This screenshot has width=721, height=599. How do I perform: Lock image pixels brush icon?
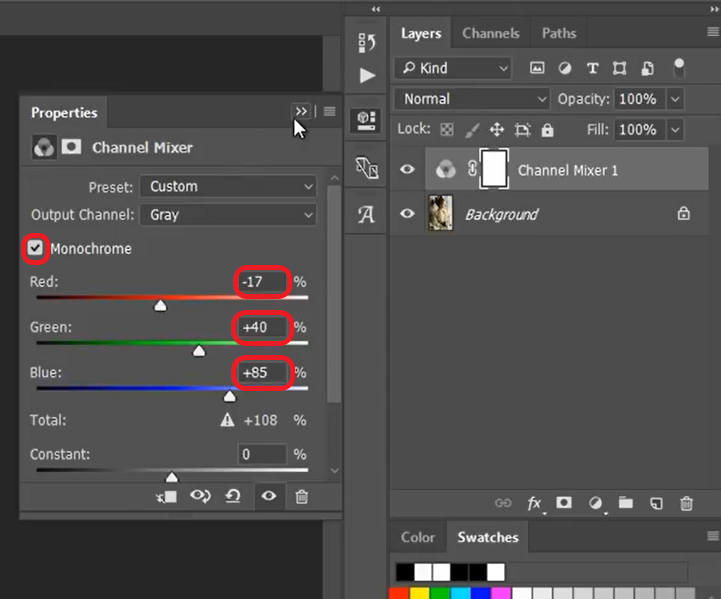coord(472,130)
